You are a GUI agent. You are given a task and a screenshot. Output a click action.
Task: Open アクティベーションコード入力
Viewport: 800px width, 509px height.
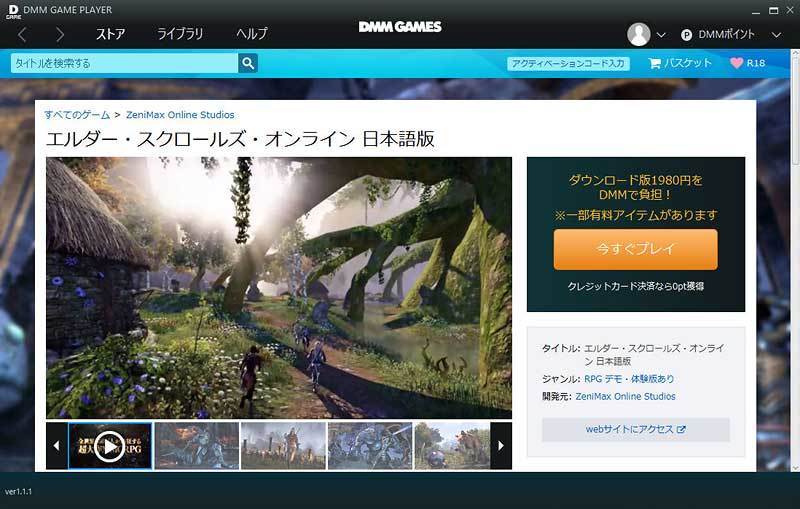(568, 63)
